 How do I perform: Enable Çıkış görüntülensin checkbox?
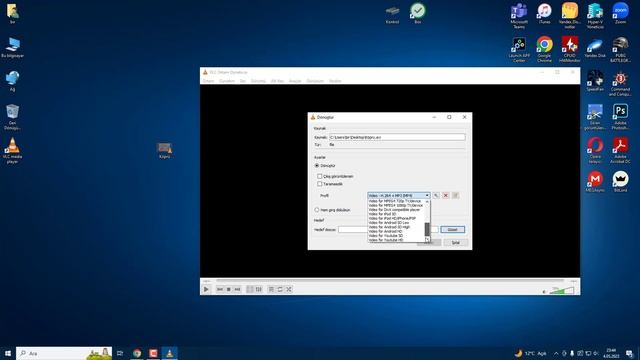tap(320, 176)
